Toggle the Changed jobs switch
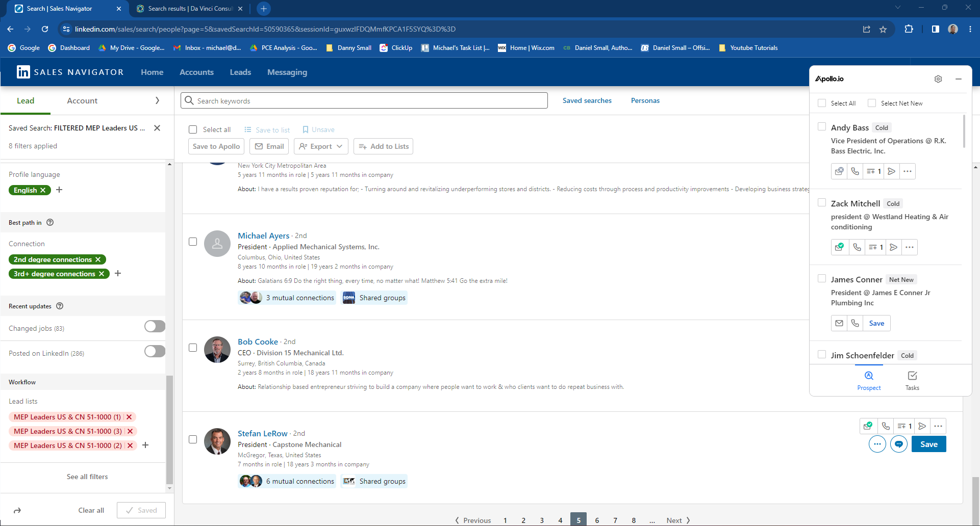 click(155, 326)
